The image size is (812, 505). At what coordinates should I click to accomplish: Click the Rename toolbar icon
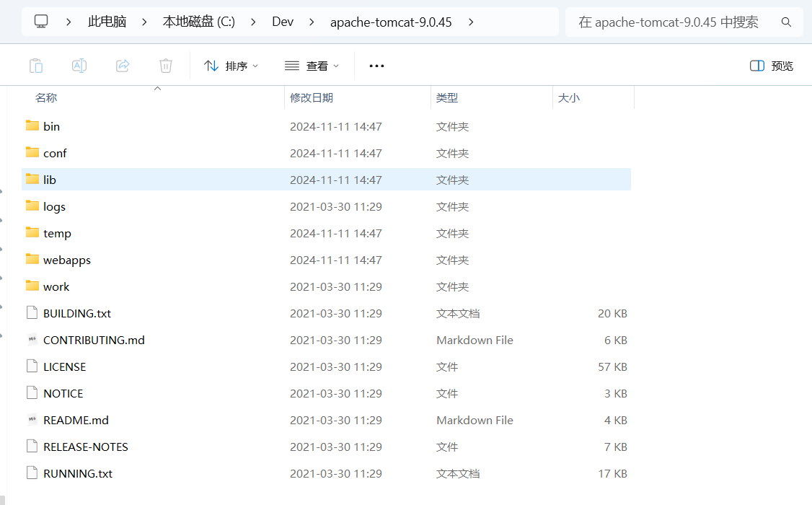pyautogui.click(x=79, y=66)
